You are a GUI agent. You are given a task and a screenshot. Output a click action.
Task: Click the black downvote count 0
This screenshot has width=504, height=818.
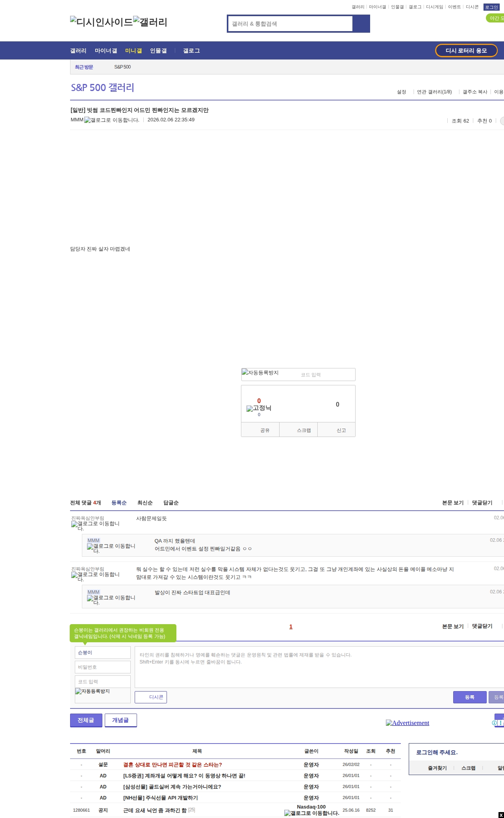tap(337, 404)
